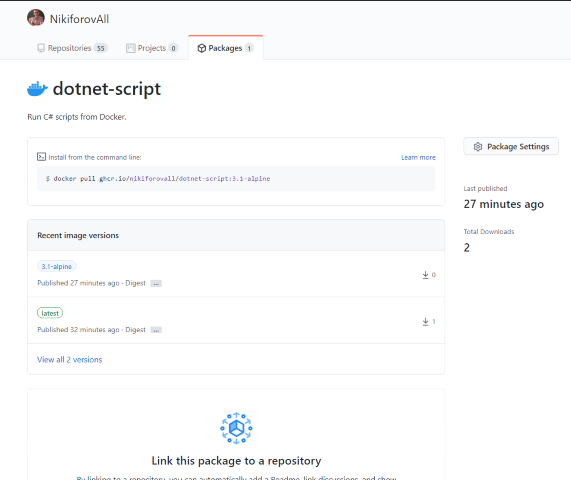
Task: Expand the digest ellipsis for latest version
Action: click(156, 330)
